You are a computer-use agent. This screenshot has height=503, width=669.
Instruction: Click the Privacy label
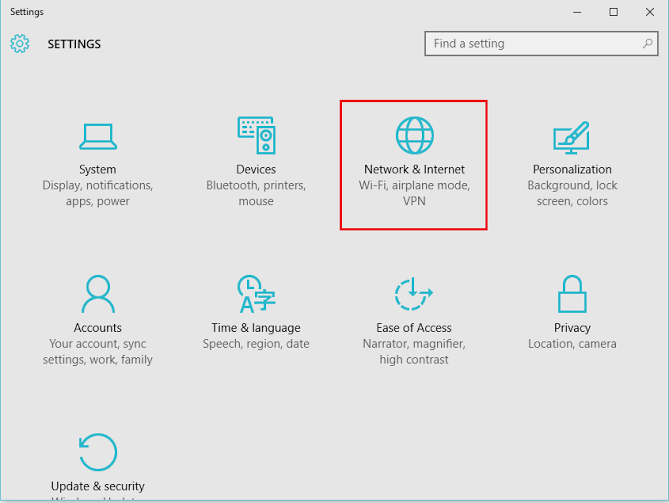pyautogui.click(x=572, y=328)
